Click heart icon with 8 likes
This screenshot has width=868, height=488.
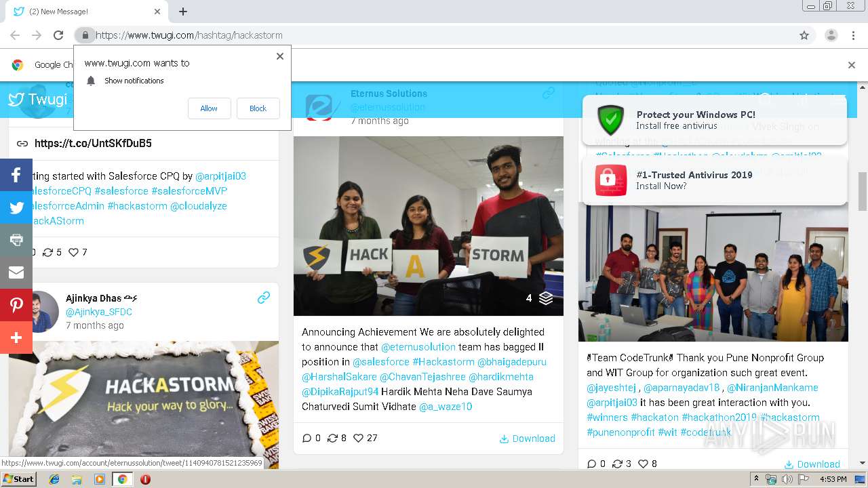pyautogui.click(x=644, y=464)
